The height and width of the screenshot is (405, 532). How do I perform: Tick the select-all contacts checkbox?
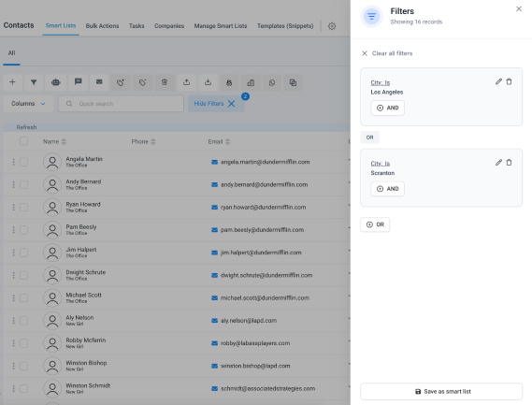(x=23, y=141)
